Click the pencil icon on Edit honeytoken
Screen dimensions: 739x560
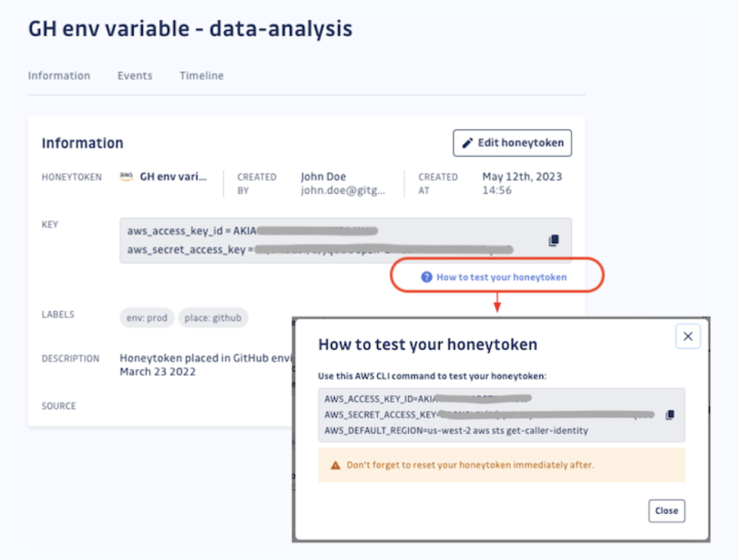click(467, 143)
